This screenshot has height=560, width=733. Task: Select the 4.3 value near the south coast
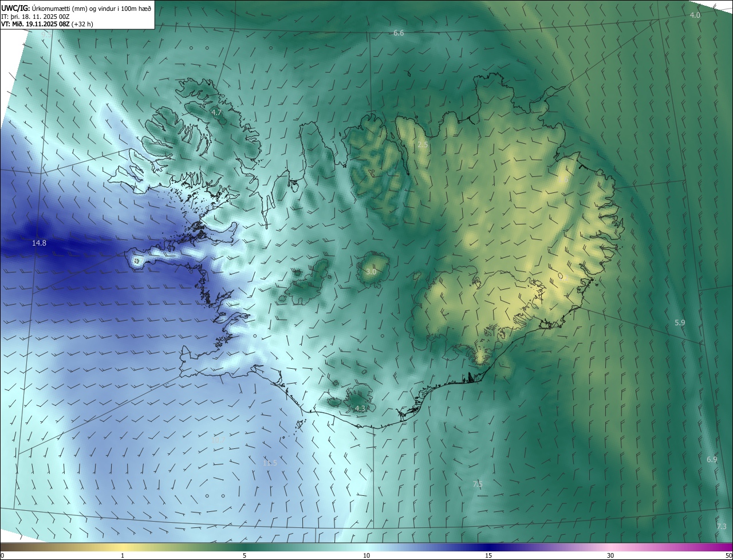[x=360, y=409]
